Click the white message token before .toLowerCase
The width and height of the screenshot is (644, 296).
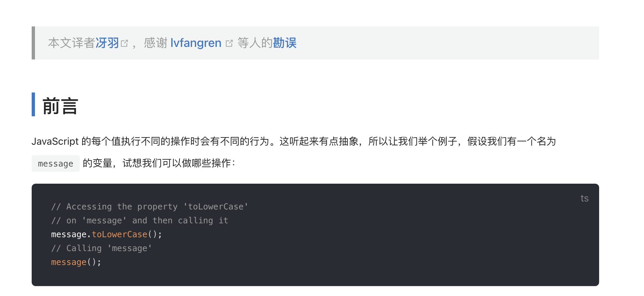click(69, 234)
